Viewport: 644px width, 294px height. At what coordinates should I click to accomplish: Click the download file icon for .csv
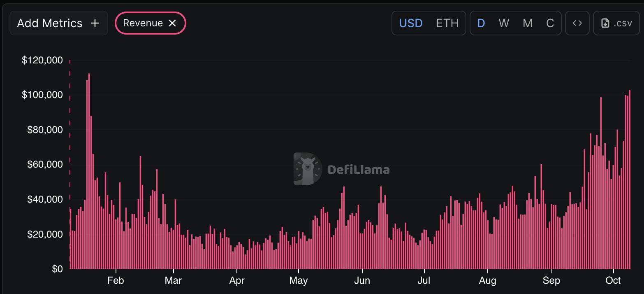point(605,23)
